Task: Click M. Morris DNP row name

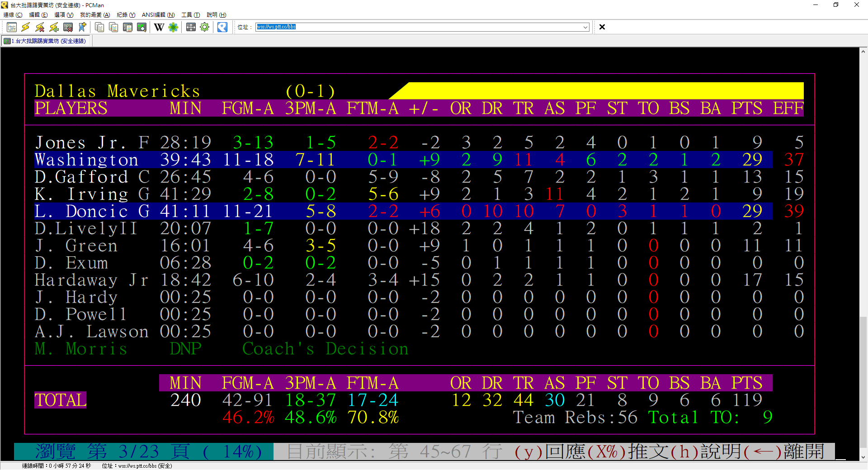Action: 81,349
